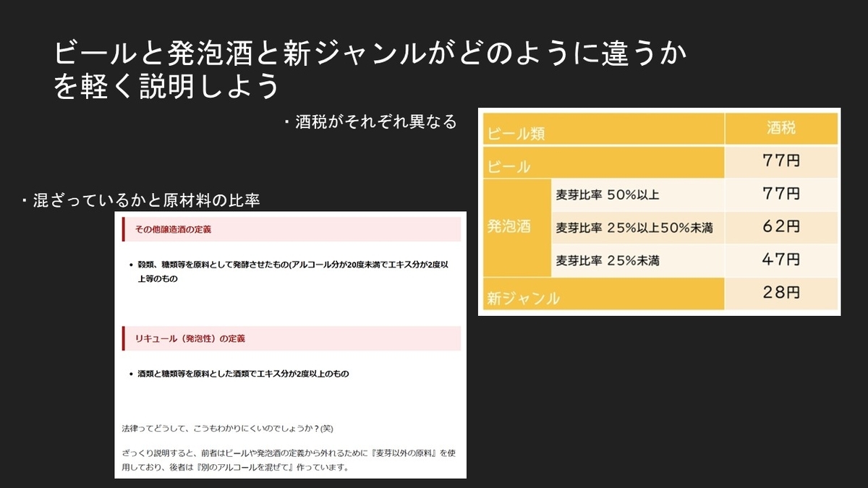The width and height of the screenshot is (868, 488).
Task: Click the bullet starting 穀類、糖類等を原料として
Action: (x=294, y=272)
